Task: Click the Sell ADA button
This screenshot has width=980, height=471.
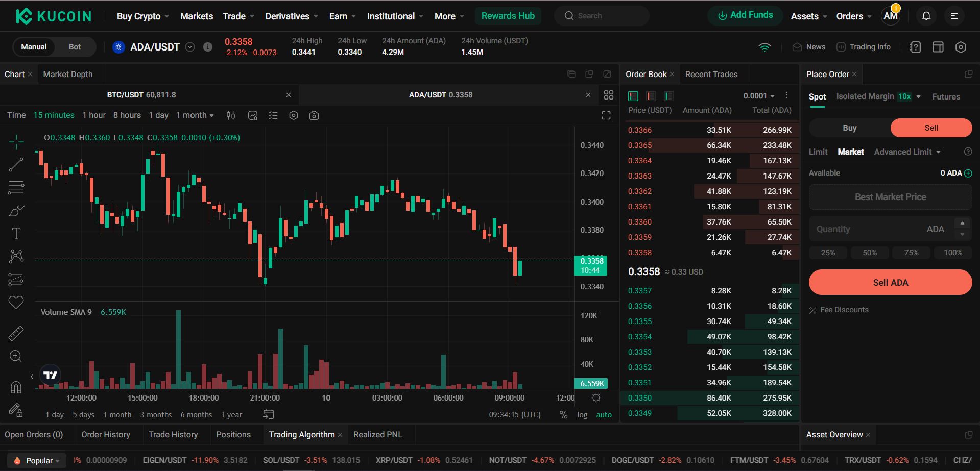Action: 890,283
